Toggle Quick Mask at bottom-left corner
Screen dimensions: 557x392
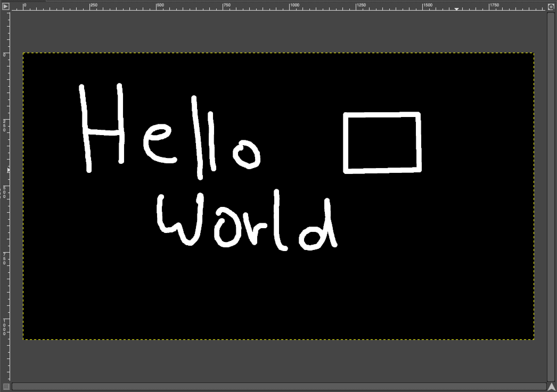[x=6, y=386]
